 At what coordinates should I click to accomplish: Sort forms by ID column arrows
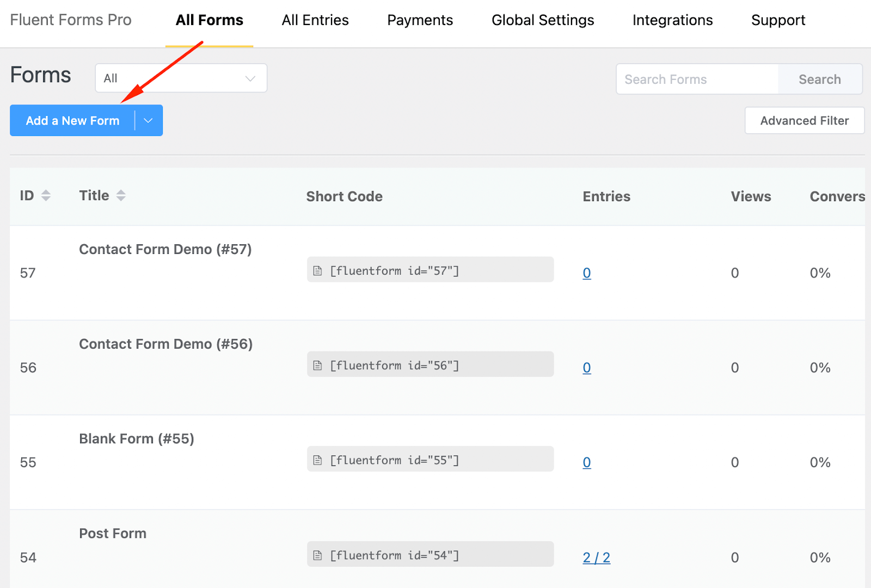(x=46, y=196)
